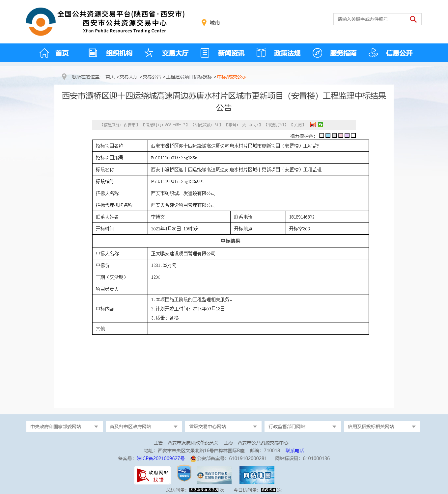Share via the green WeChat icon

[x=321, y=124]
